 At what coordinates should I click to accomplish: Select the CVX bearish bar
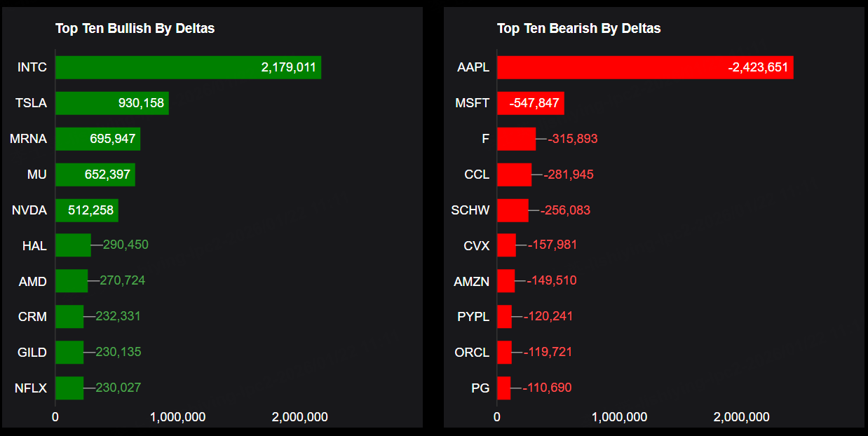(x=506, y=245)
